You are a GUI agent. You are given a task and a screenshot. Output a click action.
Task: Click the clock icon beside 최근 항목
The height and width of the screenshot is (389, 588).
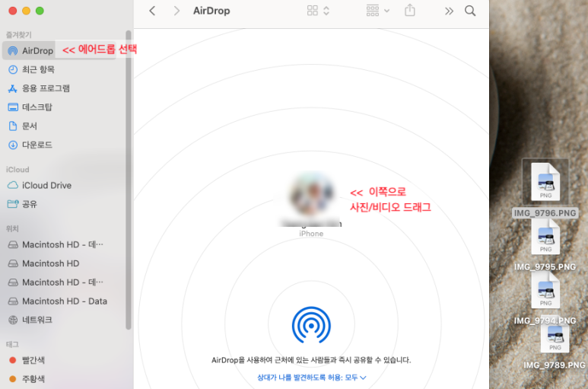click(x=13, y=69)
